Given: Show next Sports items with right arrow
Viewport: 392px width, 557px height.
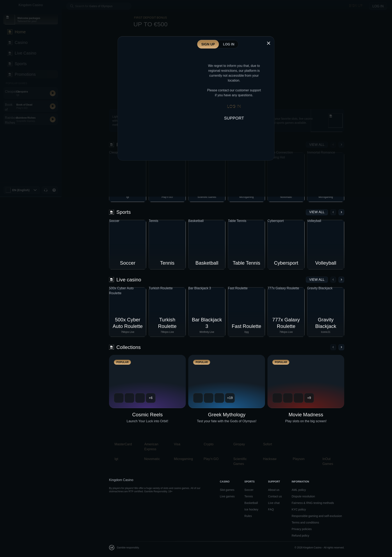Looking at the screenshot, I should click(341, 212).
